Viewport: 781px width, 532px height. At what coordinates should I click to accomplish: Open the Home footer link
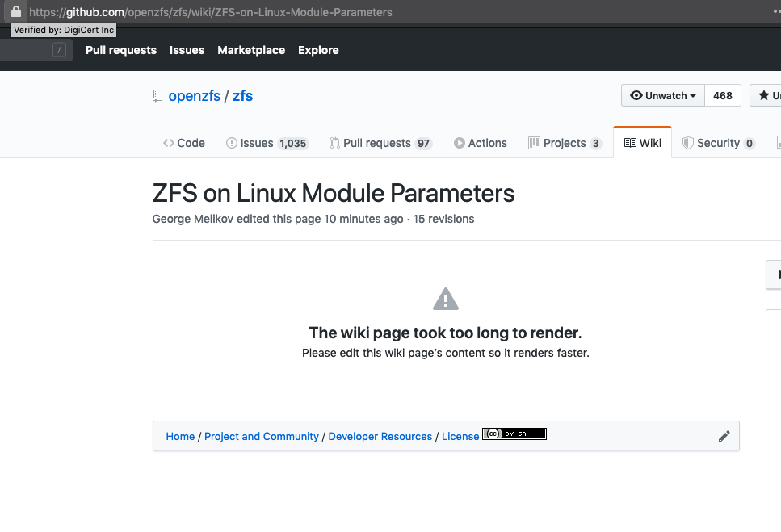coord(180,437)
